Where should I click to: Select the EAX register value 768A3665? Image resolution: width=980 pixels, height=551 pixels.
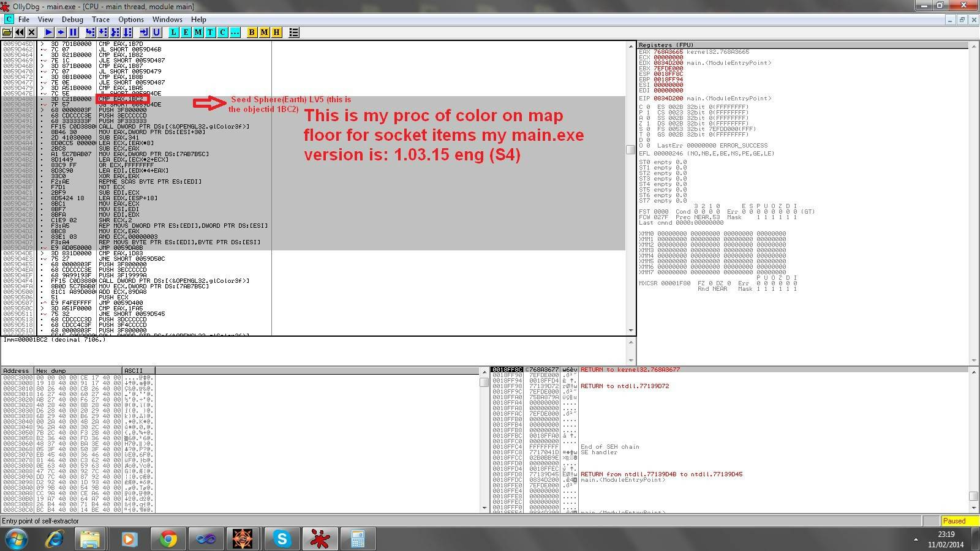[668, 52]
